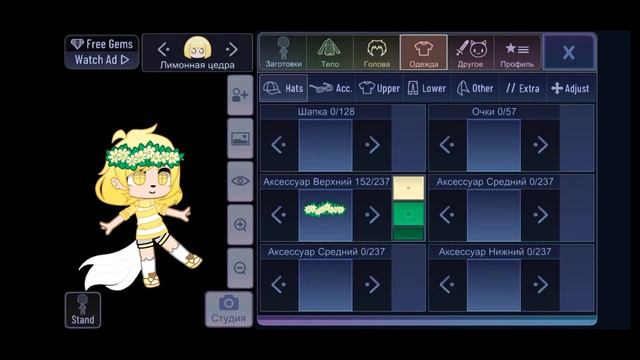Previous arrow for bottom-left Аксессуар Средний

(x=279, y=285)
